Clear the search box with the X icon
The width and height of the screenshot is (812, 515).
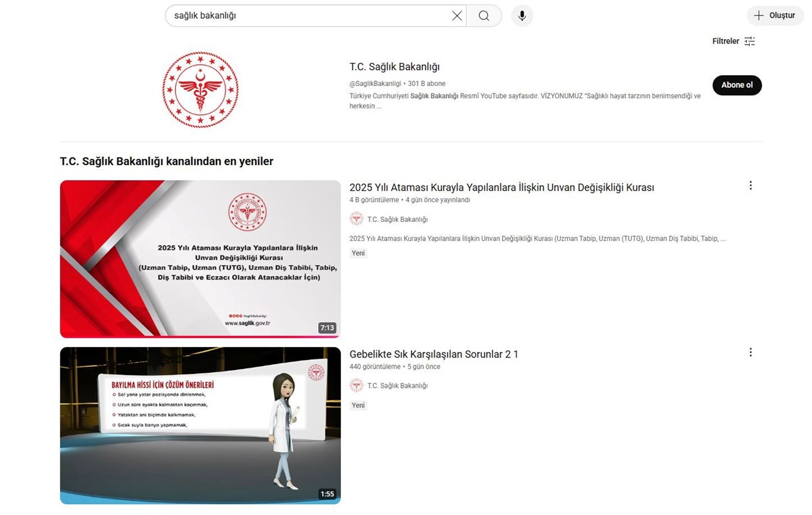[x=457, y=16]
